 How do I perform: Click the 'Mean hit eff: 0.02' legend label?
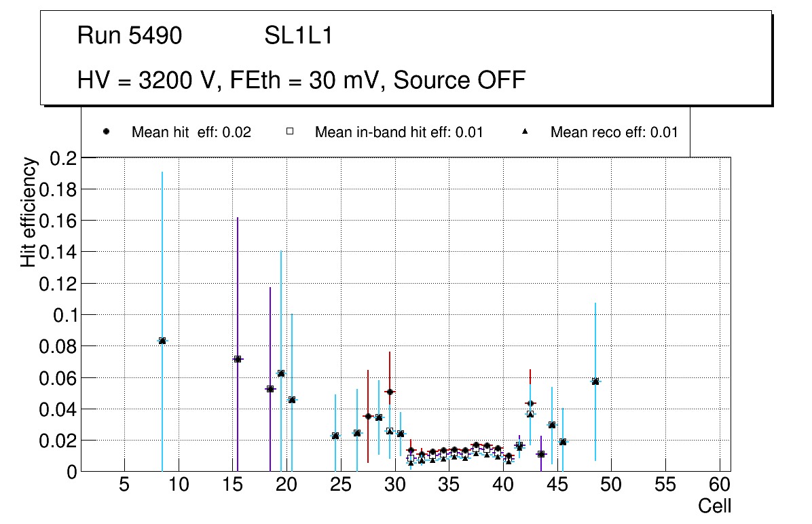(191, 132)
